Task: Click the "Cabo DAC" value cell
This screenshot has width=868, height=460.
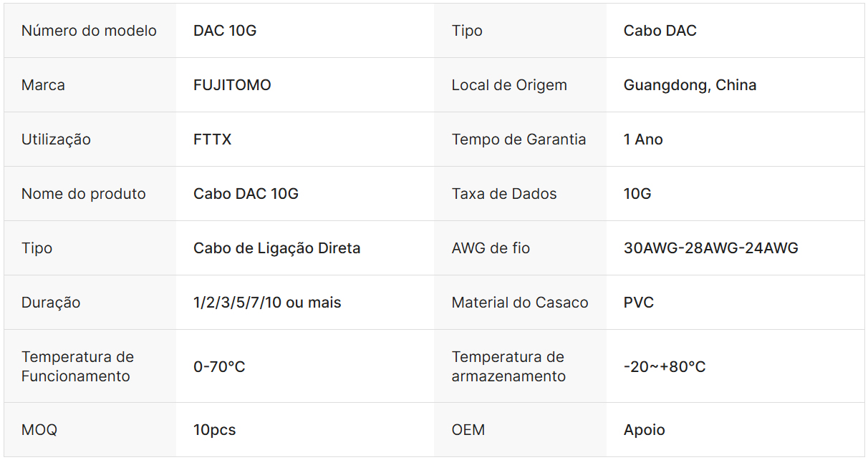Action: [660, 31]
